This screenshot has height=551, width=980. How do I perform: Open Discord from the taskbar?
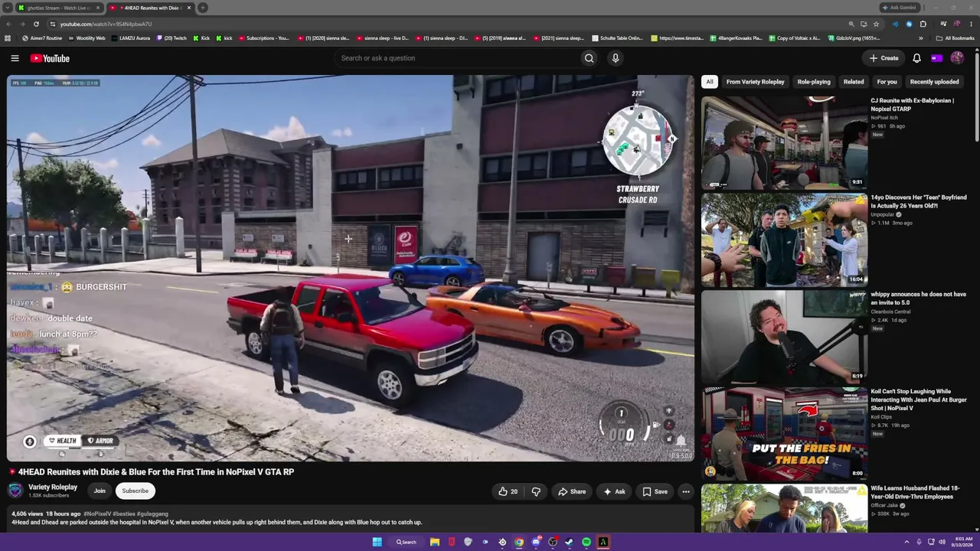[536, 542]
